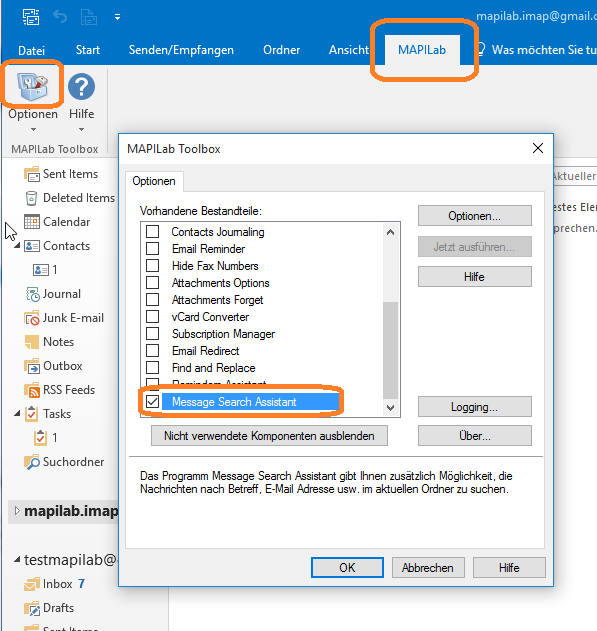Image resolution: width=597 pixels, height=631 pixels.
Task: Collapse the testmapilab account node
Action: 17,559
